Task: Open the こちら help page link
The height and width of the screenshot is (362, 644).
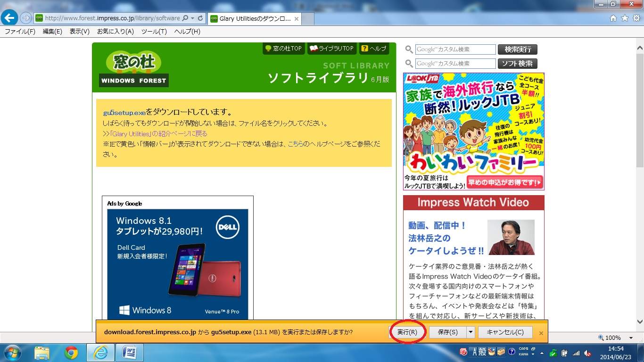Action: [x=295, y=144]
